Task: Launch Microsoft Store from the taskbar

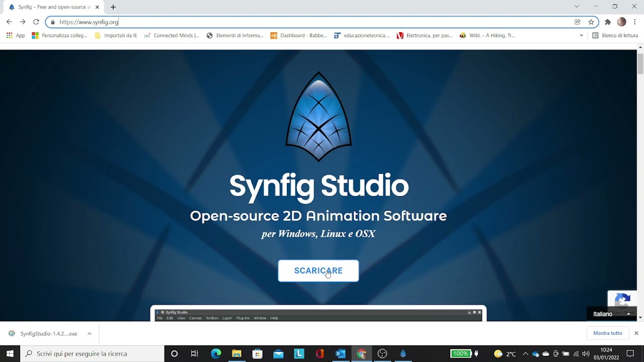Action: click(x=257, y=353)
